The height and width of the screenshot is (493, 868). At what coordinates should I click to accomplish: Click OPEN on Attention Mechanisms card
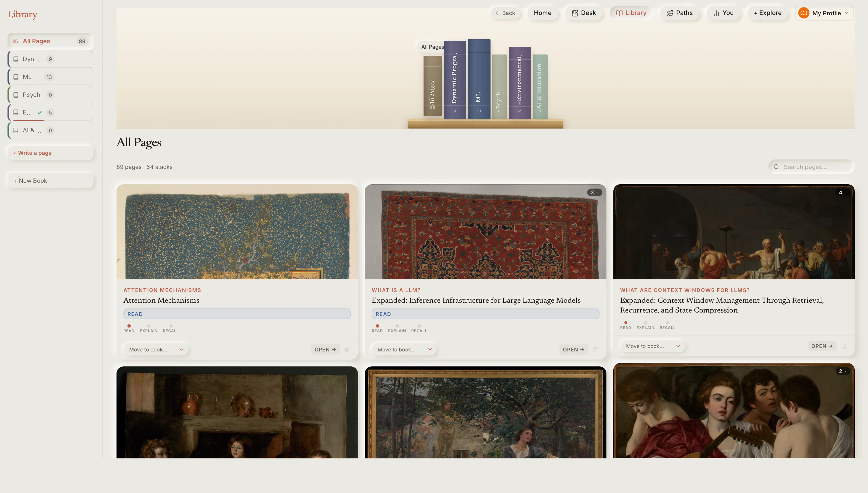(x=325, y=349)
